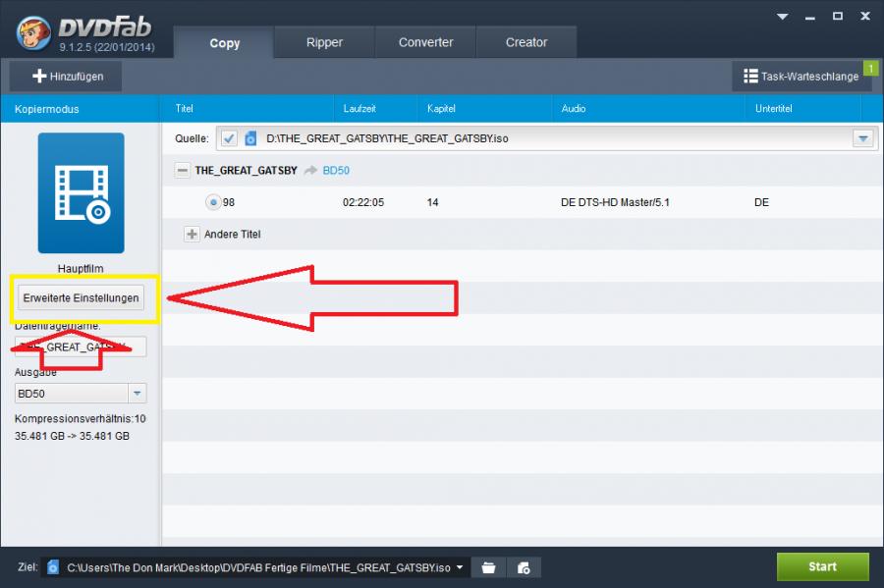Click the DVDFab monkey logo
Screen dimensions: 884x588
[36, 30]
